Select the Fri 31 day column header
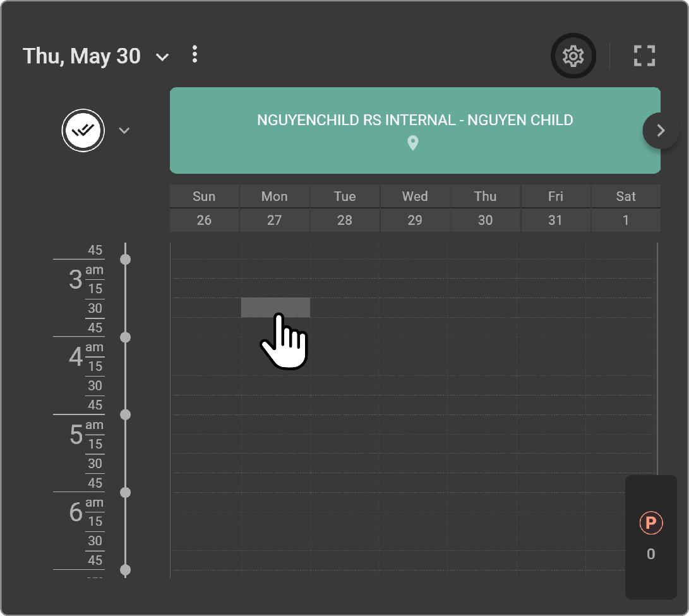 click(556, 208)
